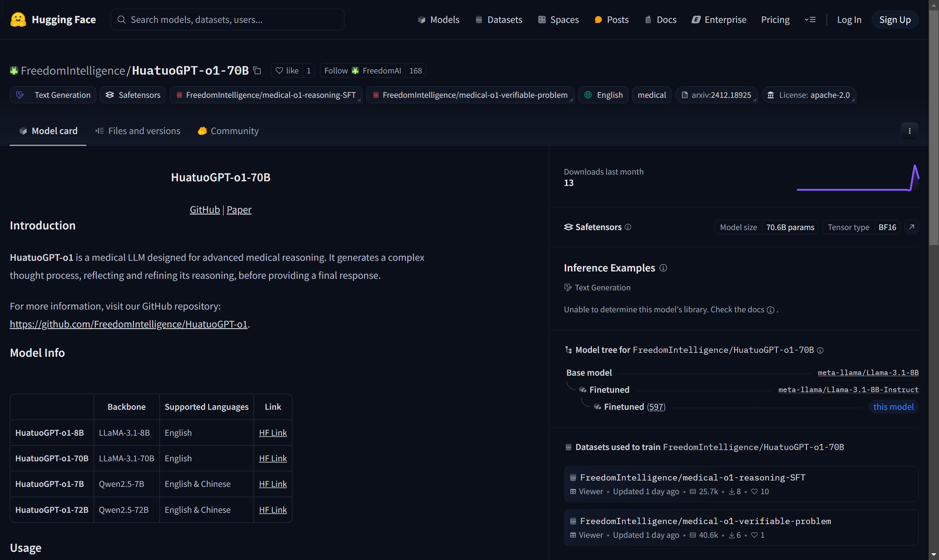Image resolution: width=939 pixels, height=560 pixels.
Task: Open Enterprise in top navigation
Action: point(719,19)
